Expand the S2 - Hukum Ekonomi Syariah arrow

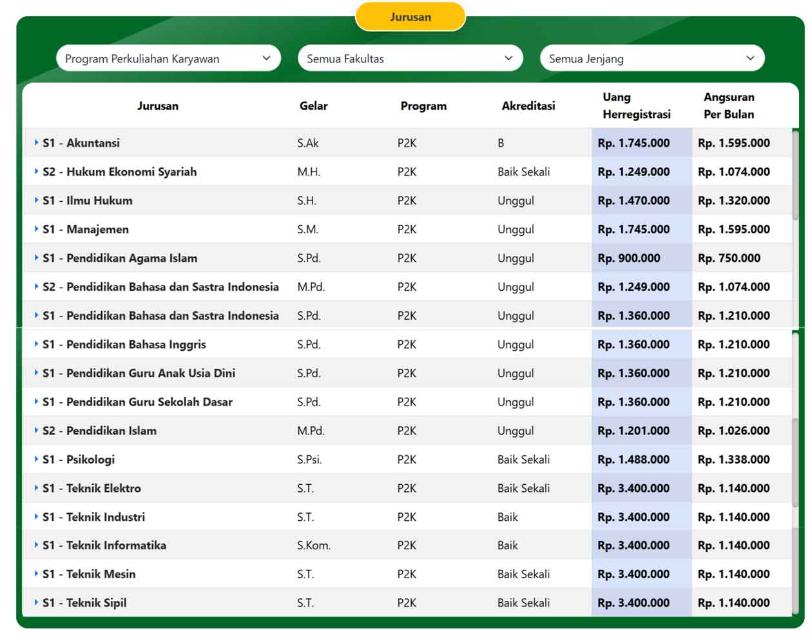tap(36, 171)
